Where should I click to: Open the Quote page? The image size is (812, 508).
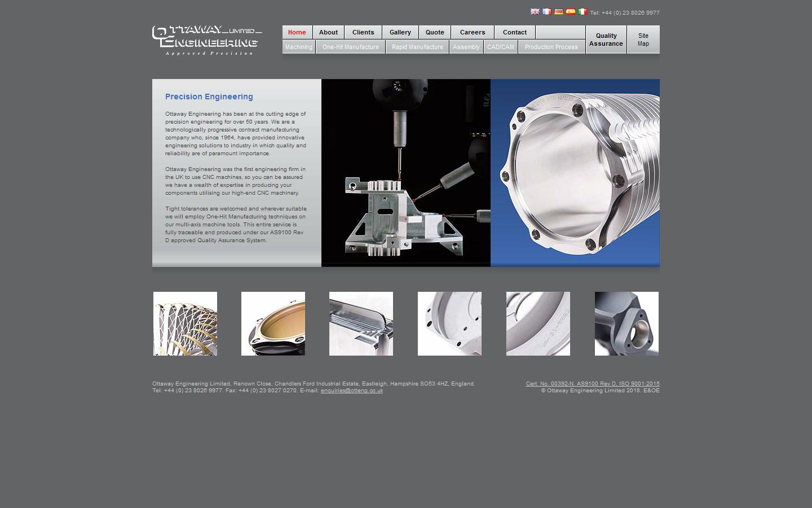tap(435, 32)
